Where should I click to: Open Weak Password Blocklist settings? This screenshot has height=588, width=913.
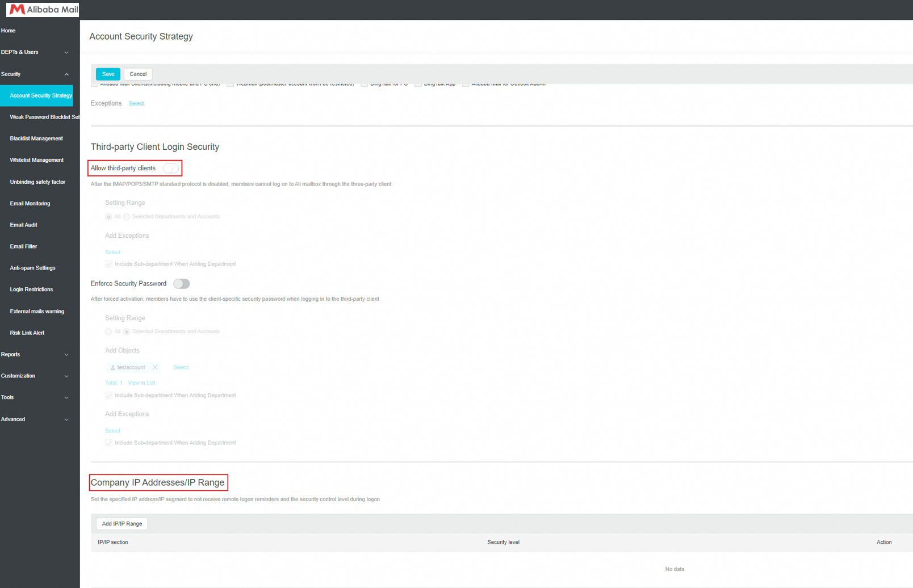point(45,117)
